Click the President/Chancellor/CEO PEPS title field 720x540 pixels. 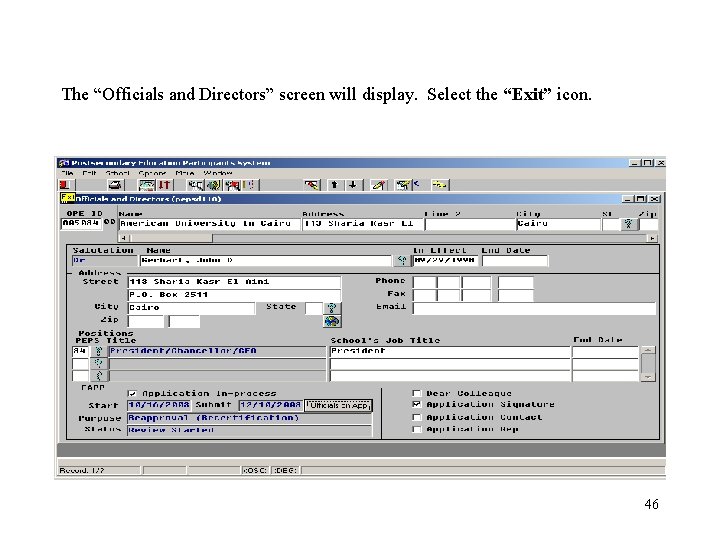[217, 351]
